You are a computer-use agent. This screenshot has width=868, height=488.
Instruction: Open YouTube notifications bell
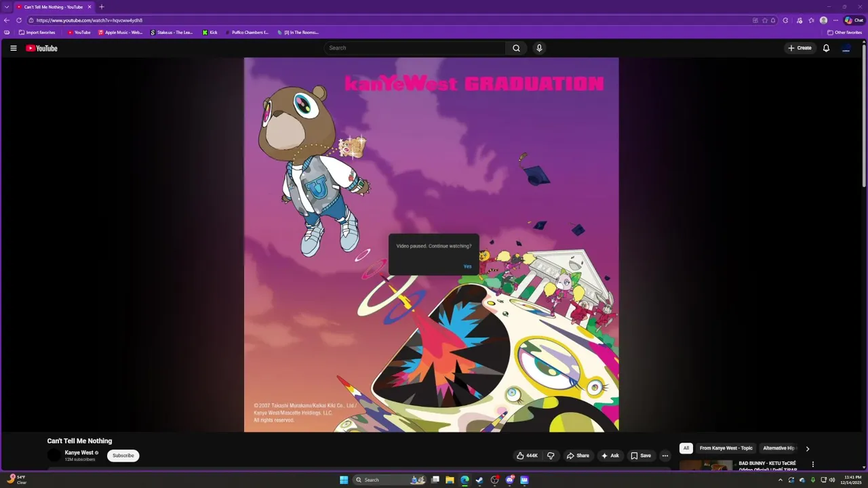[826, 48]
